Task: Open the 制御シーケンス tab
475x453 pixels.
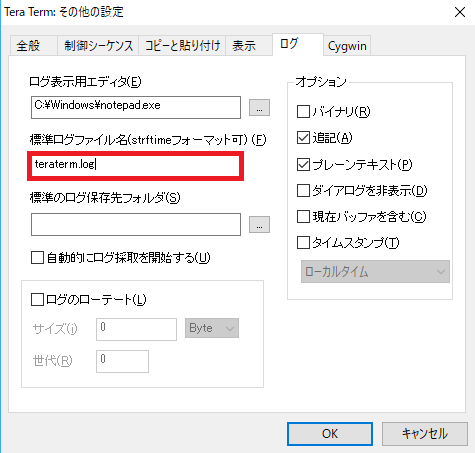Action: (x=98, y=45)
